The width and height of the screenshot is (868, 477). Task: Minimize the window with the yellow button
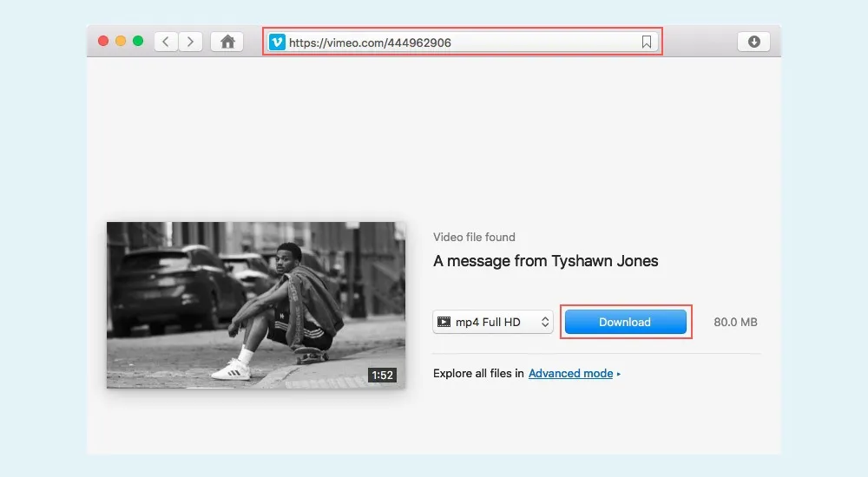(121, 41)
